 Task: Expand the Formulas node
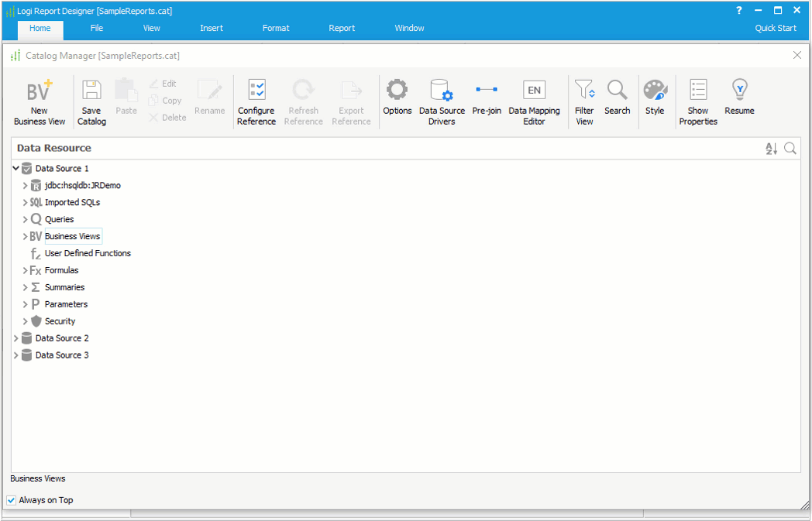[24, 269]
